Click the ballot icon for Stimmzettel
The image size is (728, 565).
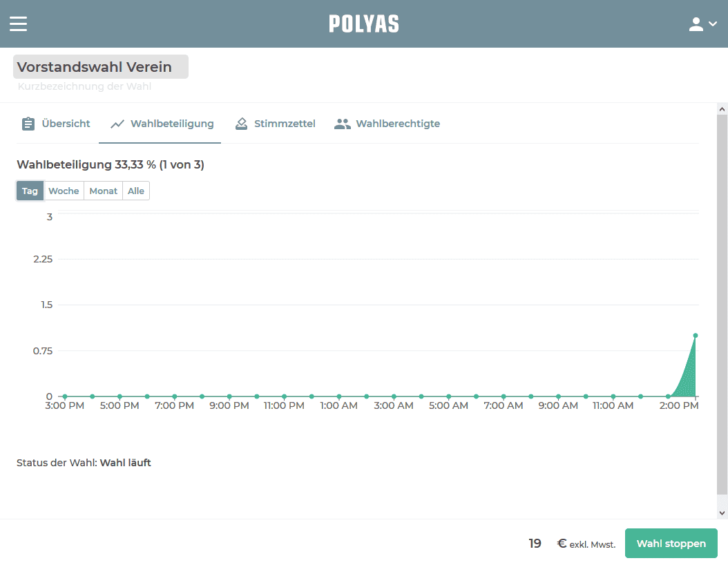[241, 124]
